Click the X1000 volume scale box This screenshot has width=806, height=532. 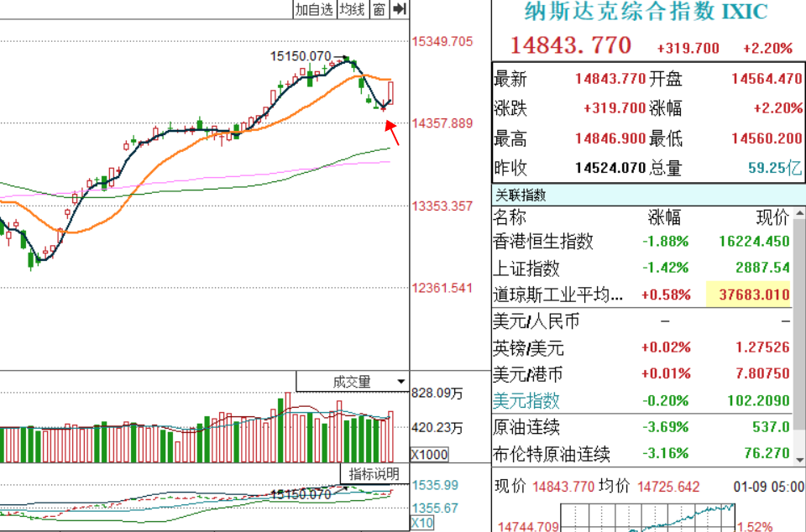(429, 455)
